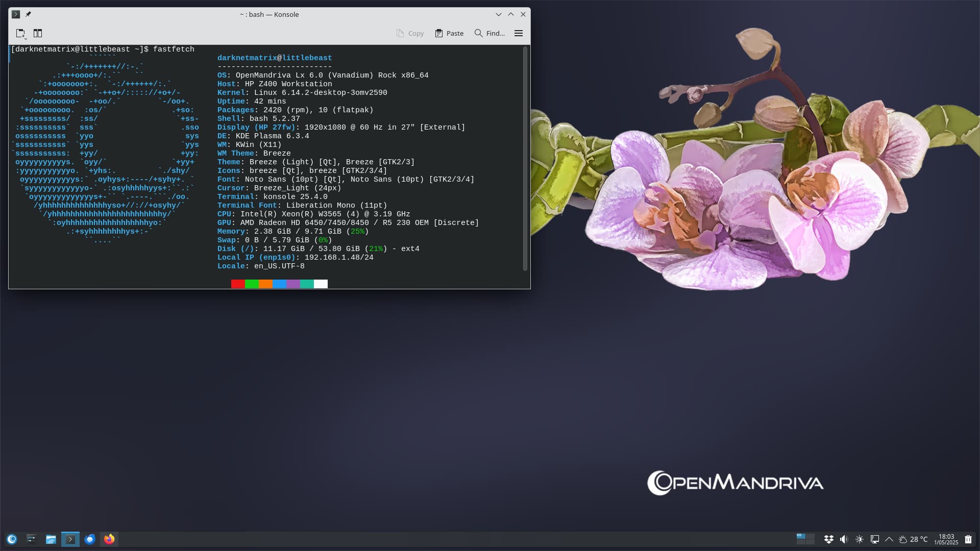Open the Konsole hamburger menu
The width and height of the screenshot is (980, 551).
[x=519, y=33]
